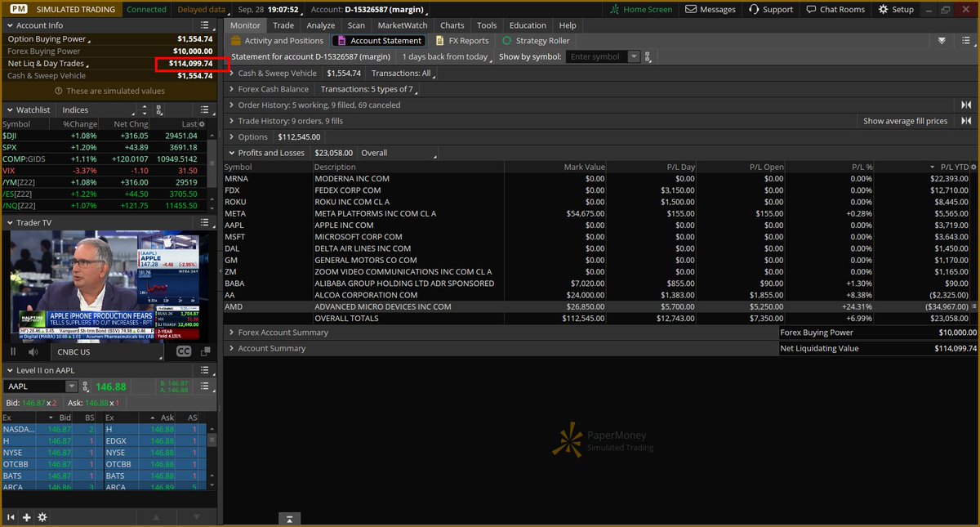Change the days back from today dropdown

coord(446,57)
